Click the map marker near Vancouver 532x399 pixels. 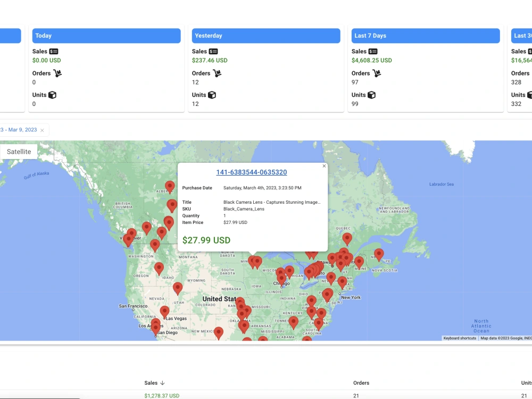coord(129,238)
